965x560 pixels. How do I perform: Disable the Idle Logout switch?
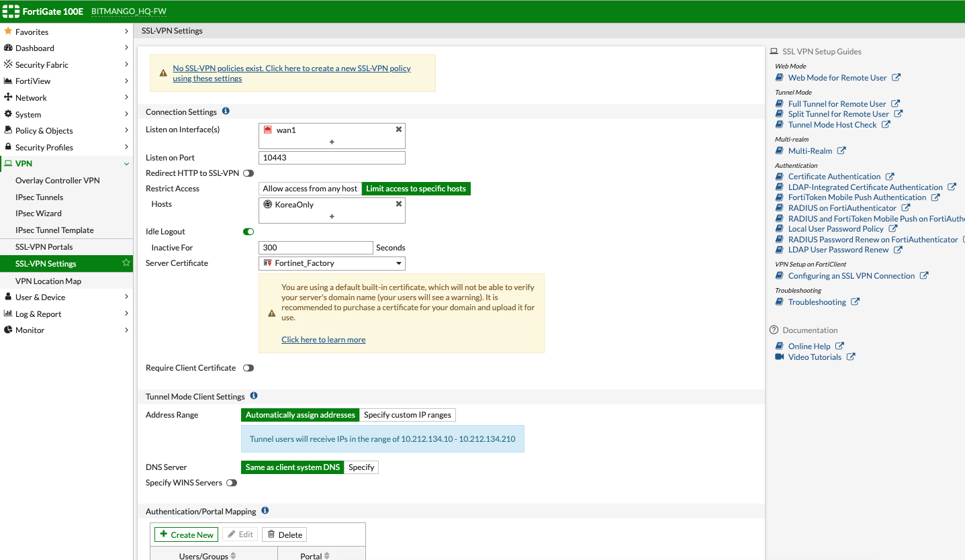(x=248, y=232)
